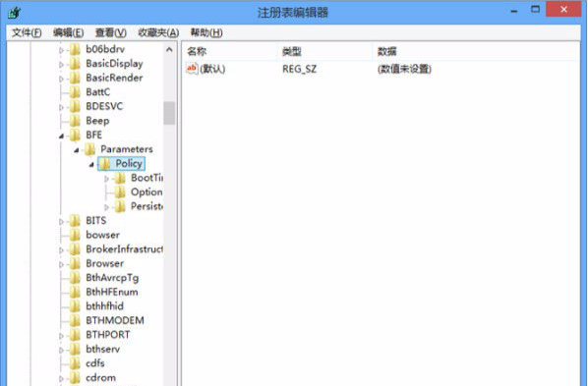
Task: Click the BITS folder icon
Action: click(75, 221)
